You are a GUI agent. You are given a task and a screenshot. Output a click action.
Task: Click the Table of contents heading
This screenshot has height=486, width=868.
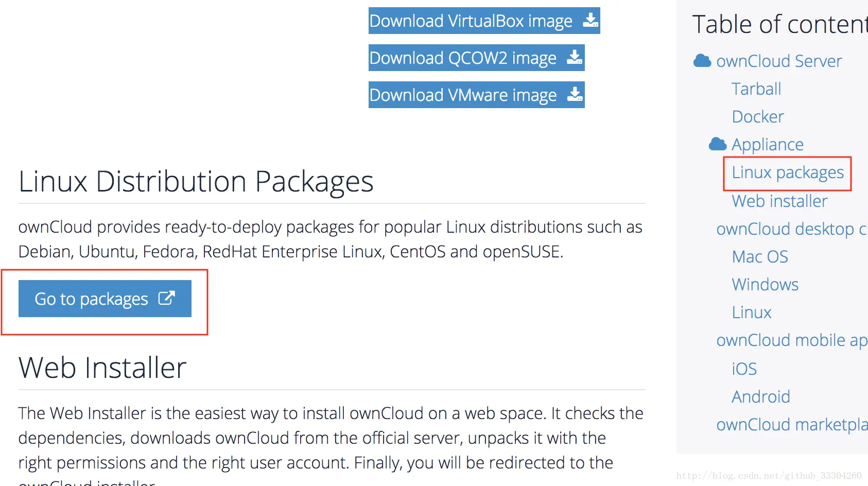coord(780,24)
